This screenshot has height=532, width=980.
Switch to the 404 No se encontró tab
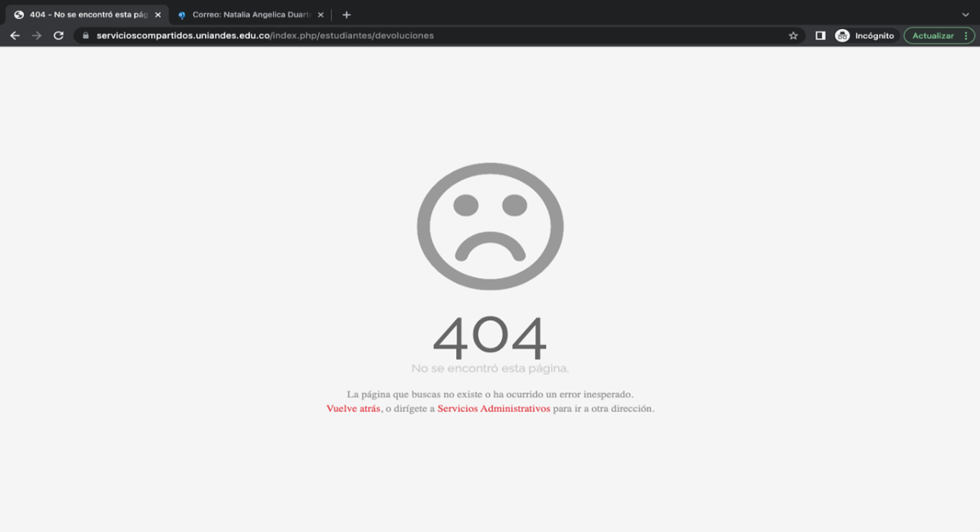point(83,15)
